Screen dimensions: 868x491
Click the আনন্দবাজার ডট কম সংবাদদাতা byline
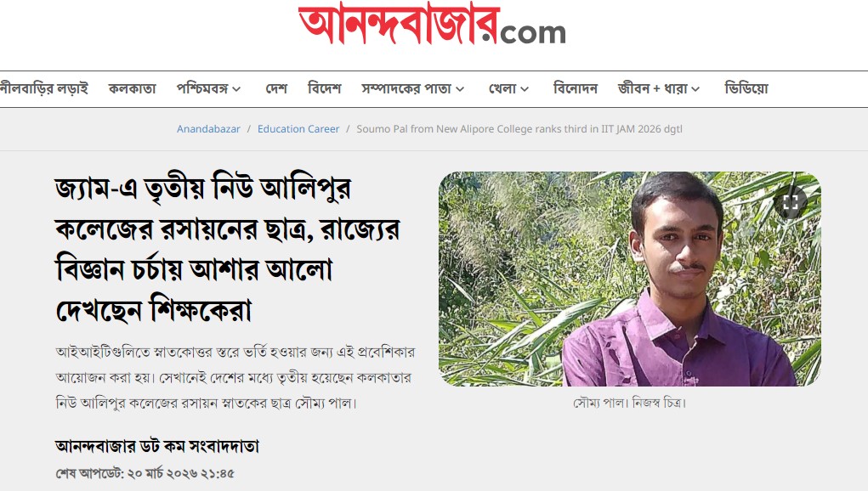coord(157,446)
